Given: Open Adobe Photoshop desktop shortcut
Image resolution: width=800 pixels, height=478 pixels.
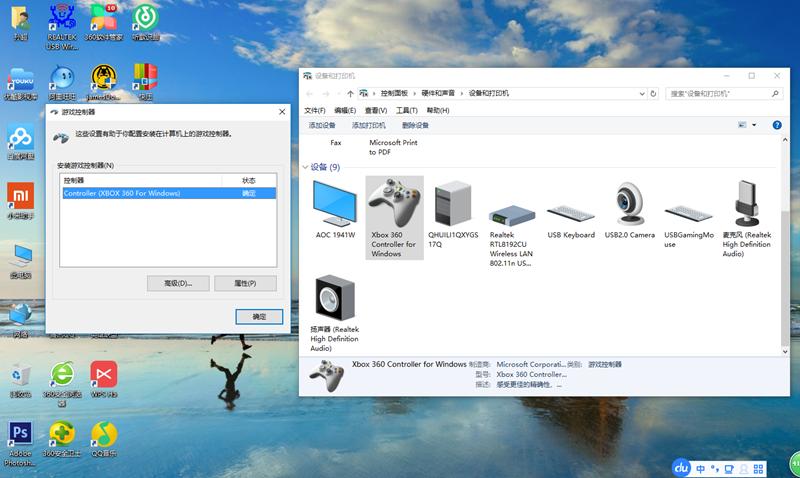Looking at the screenshot, I should click(x=20, y=444).
